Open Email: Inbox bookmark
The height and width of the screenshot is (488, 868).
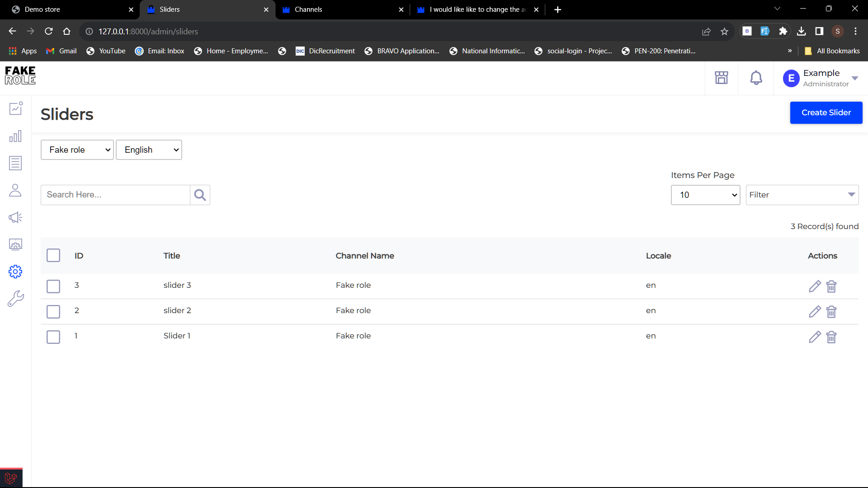point(160,51)
